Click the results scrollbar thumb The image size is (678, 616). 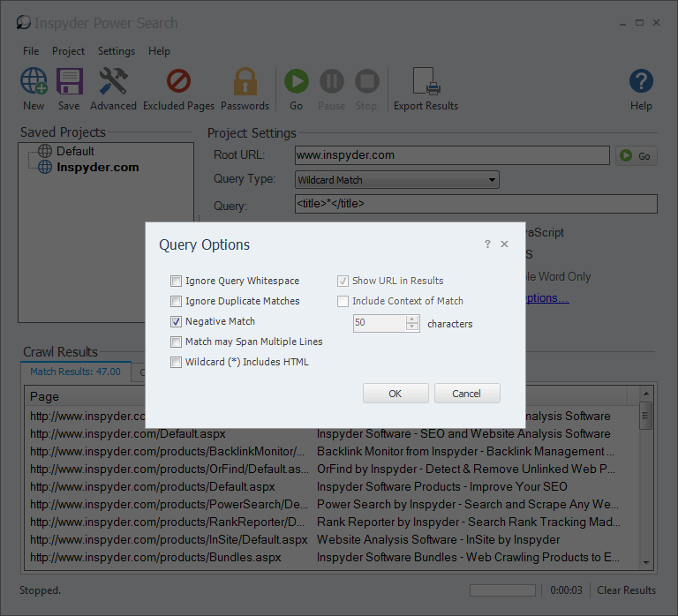645,416
